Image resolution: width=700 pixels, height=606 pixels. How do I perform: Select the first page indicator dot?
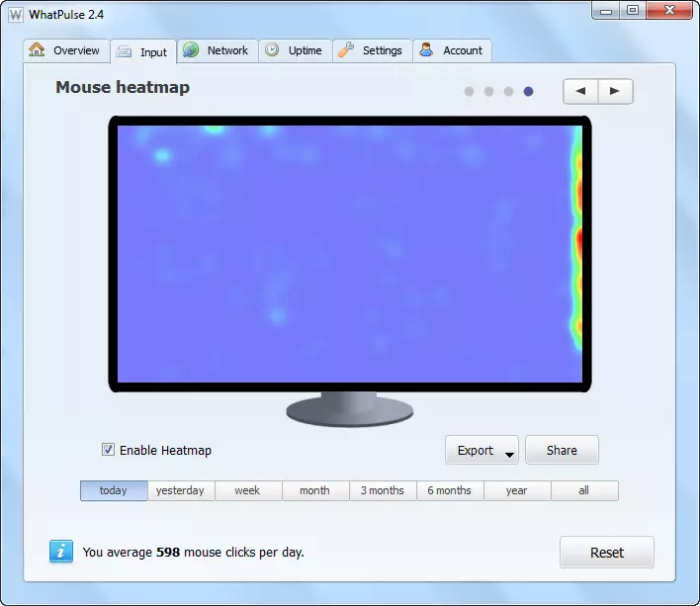tap(469, 92)
